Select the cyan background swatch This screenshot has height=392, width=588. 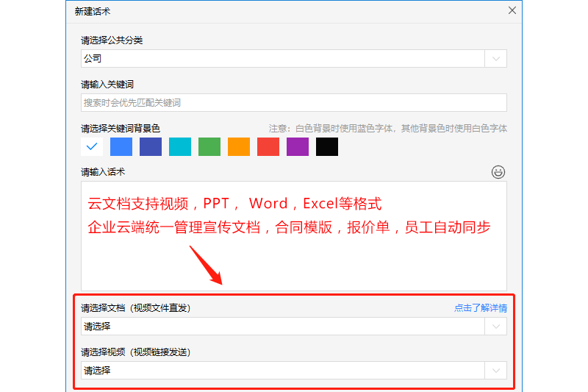180,146
